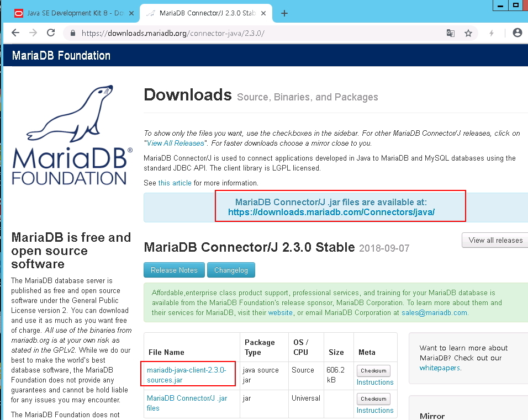Go forward using the browser forward arrow

(33, 33)
